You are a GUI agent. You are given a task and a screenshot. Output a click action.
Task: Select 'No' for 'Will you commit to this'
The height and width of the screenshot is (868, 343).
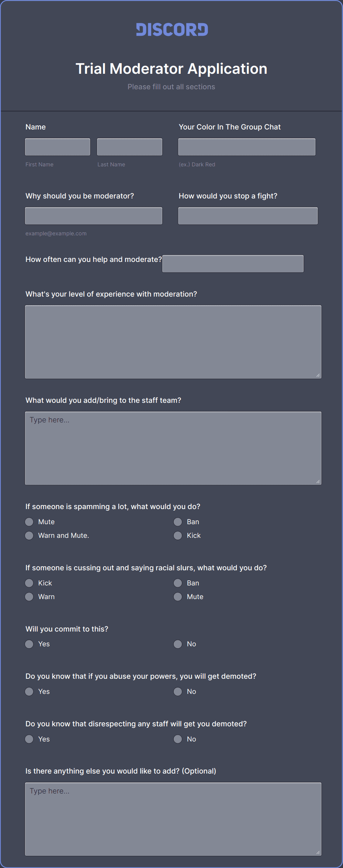(x=178, y=644)
